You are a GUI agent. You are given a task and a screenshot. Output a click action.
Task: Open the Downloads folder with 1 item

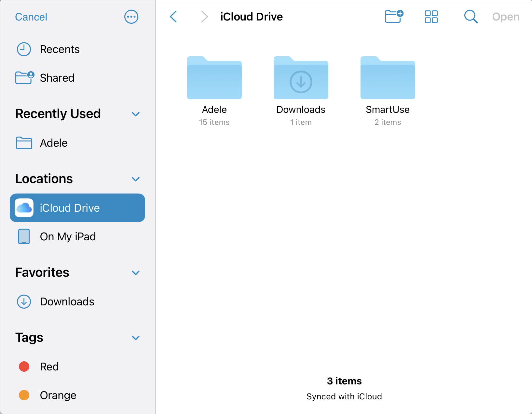(x=301, y=91)
